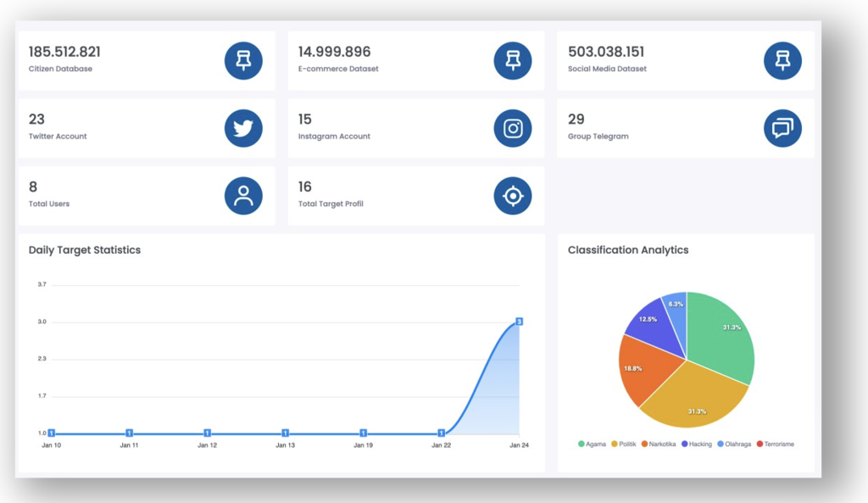Click the 14.999.896 e-commerce count
Screen dimensions: 868x503
(x=334, y=52)
